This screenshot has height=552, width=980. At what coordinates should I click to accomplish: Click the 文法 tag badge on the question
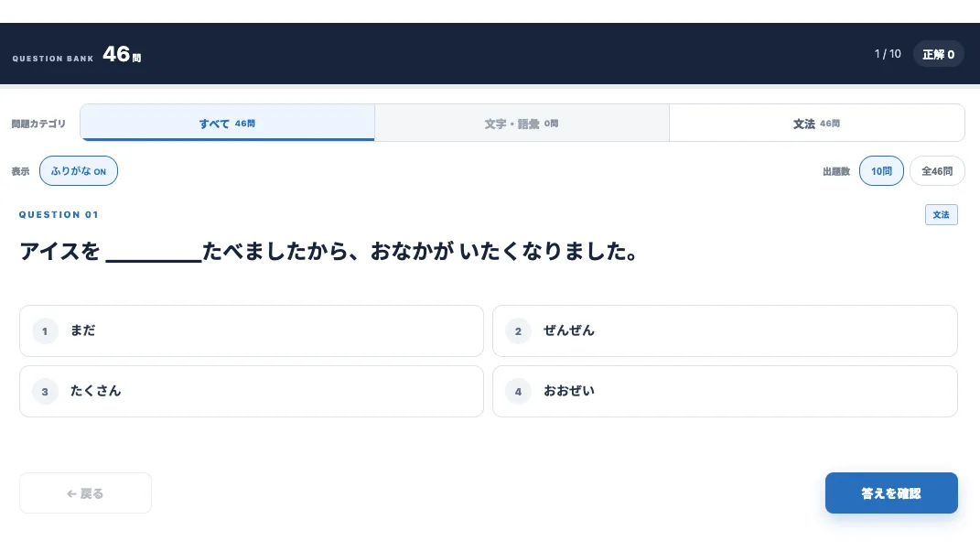[x=942, y=214]
